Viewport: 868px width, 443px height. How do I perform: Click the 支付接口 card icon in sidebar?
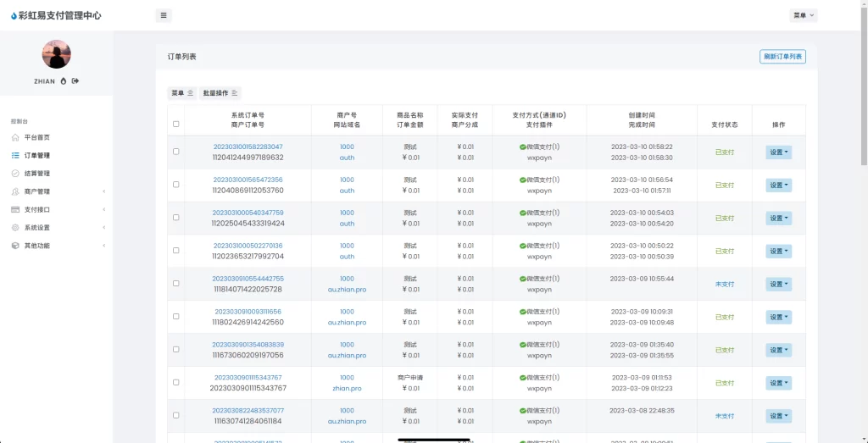[15, 209]
